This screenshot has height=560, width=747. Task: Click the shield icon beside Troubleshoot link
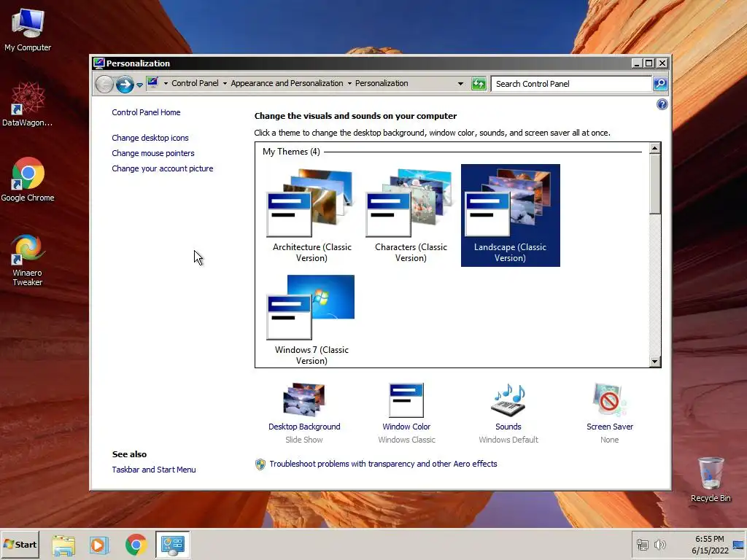pyautogui.click(x=260, y=464)
